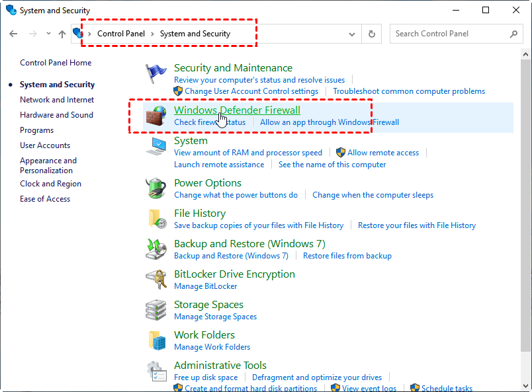Click the scrollbar up arrow
The width and height of the screenshot is (532, 392).
[x=525, y=54]
